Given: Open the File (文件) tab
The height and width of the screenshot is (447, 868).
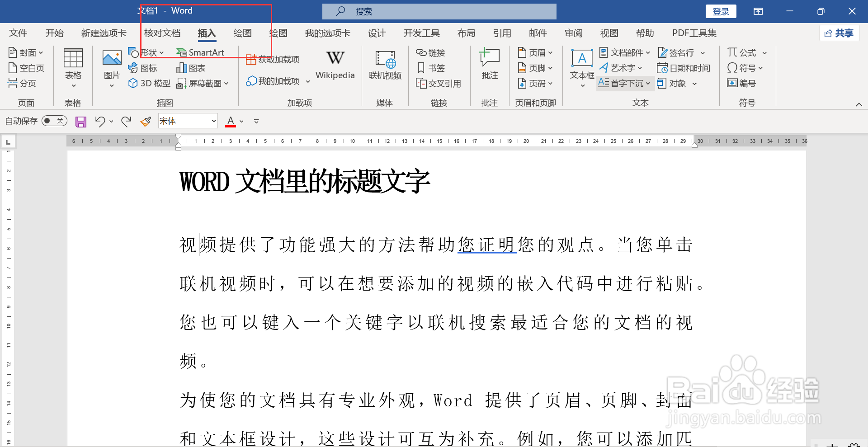Looking at the screenshot, I should (x=18, y=33).
